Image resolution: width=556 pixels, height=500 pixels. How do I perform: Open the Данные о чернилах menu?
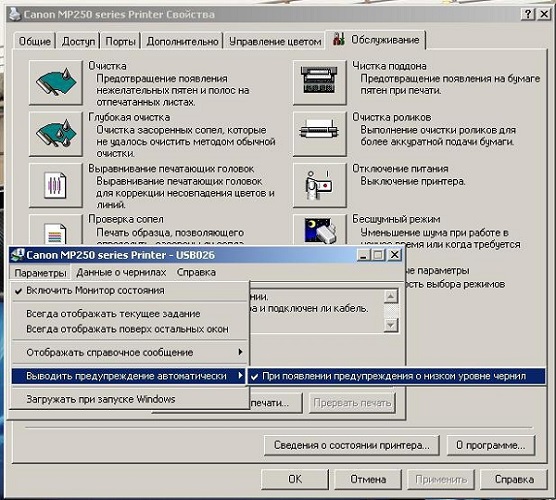(121, 272)
